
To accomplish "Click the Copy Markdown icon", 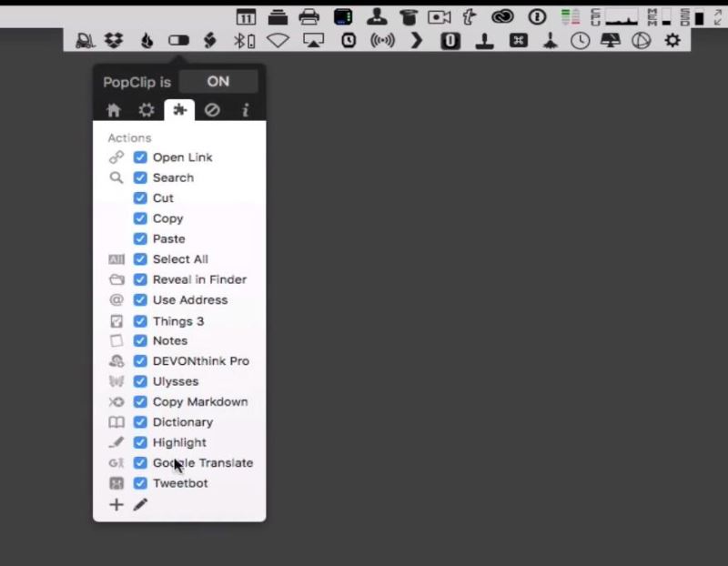I will (x=116, y=401).
